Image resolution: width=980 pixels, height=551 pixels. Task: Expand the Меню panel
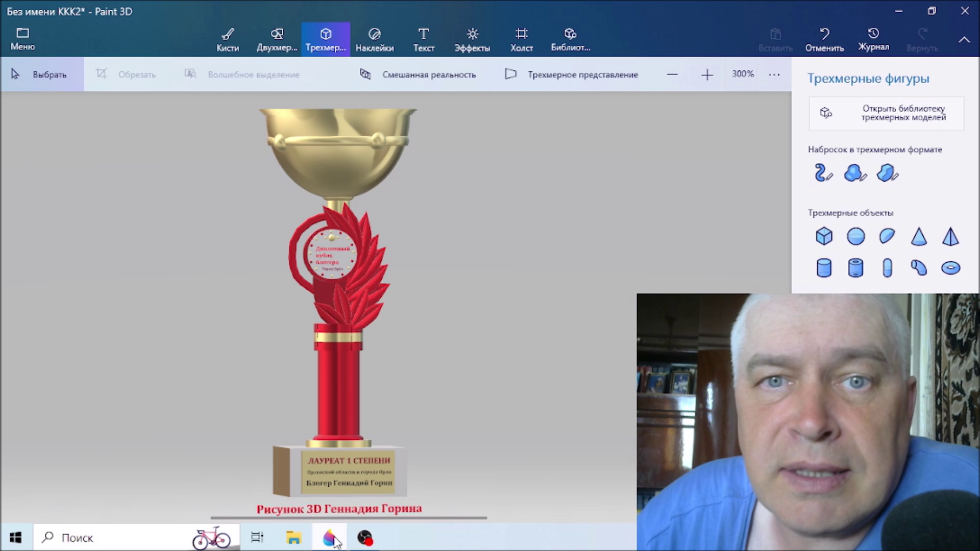[x=22, y=39]
